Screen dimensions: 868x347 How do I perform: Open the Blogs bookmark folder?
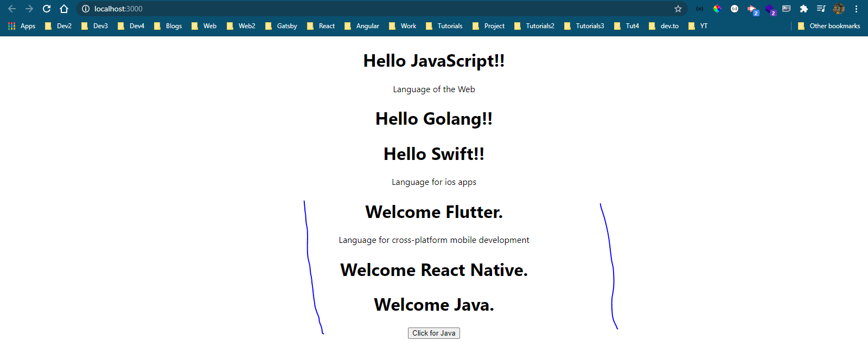point(168,26)
